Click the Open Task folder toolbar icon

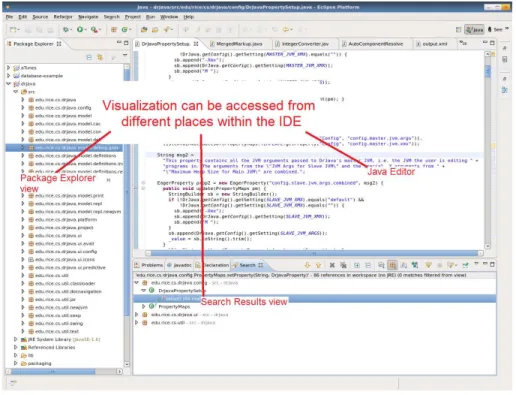pyautogui.click(x=155, y=30)
